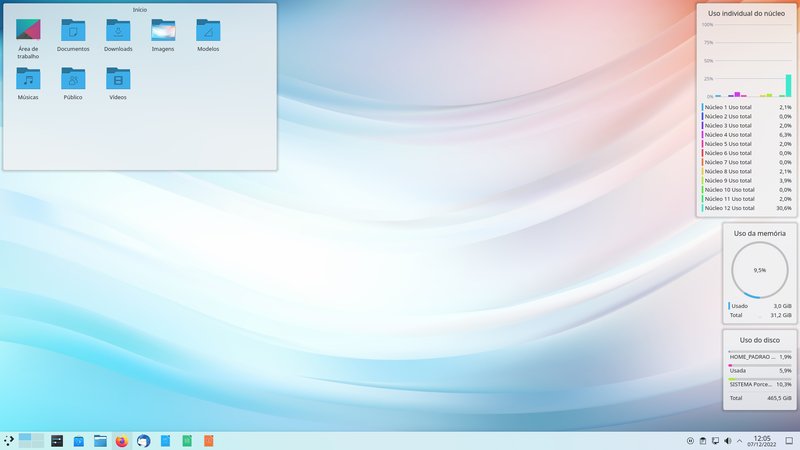Viewport: 800px width, 450px height.
Task: Open LibreOffice Impress orange document icon
Action: click(x=209, y=441)
